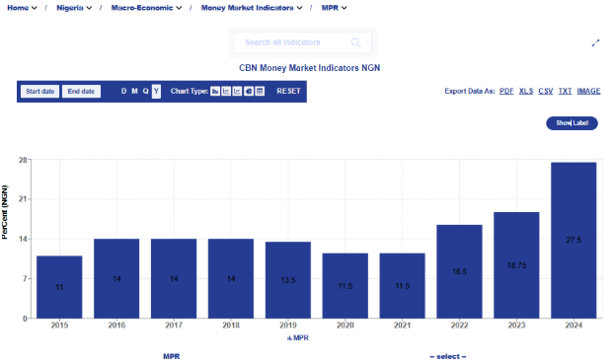
Task: Select the first line chart type icon
Action: point(226,91)
